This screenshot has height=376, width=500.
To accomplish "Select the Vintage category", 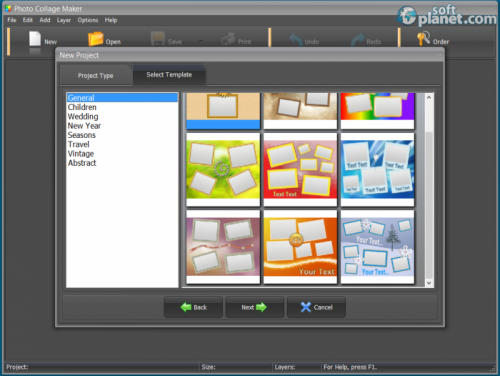I will point(122,154).
